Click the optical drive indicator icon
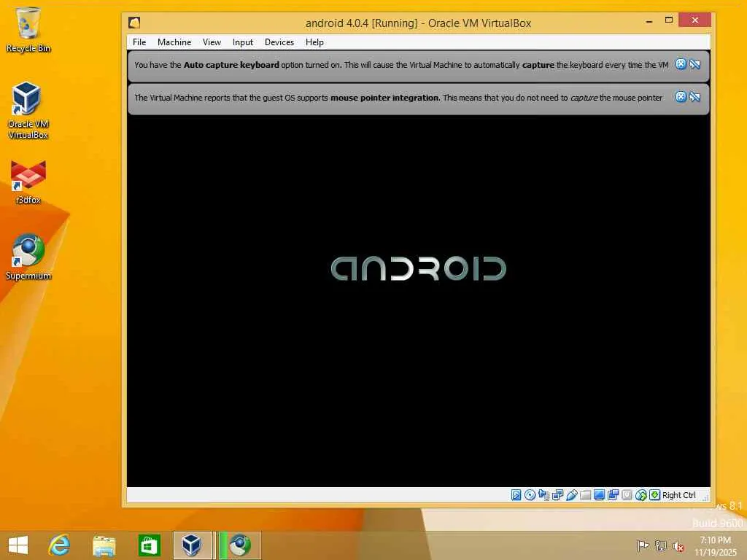The image size is (747, 560). click(x=530, y=495)
